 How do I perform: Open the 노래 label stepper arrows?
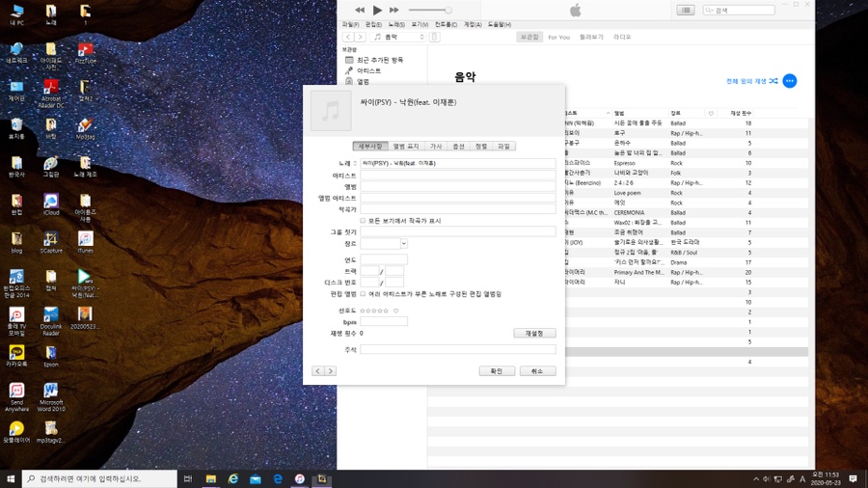point(355,163)
